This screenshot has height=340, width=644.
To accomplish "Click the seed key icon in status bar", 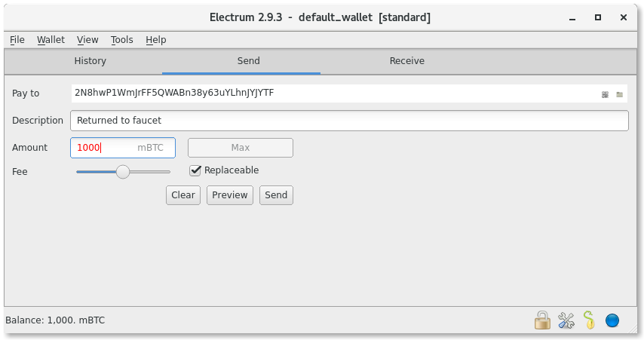I will [x=589, y=320].
